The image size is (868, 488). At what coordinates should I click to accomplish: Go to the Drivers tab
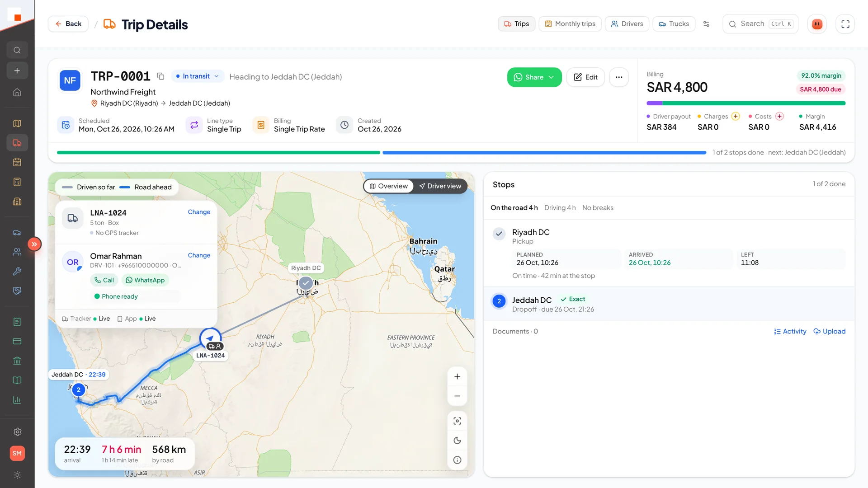tap(627, 24)
